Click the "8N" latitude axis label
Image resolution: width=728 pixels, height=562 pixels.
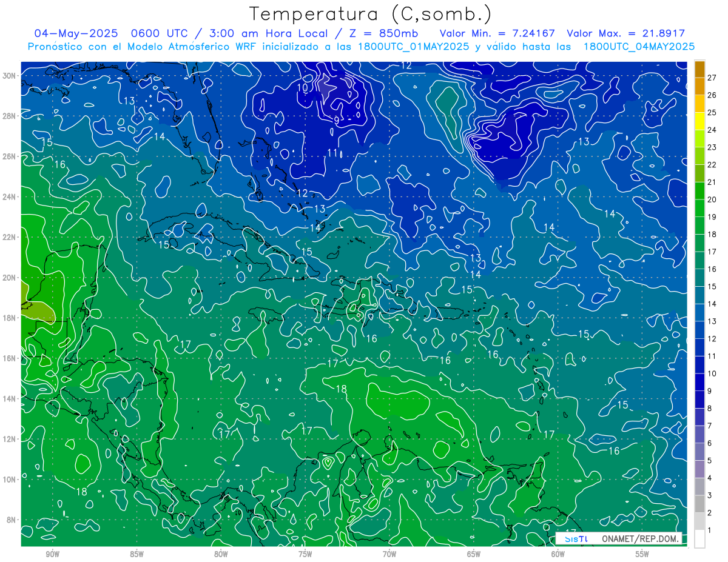11,520
